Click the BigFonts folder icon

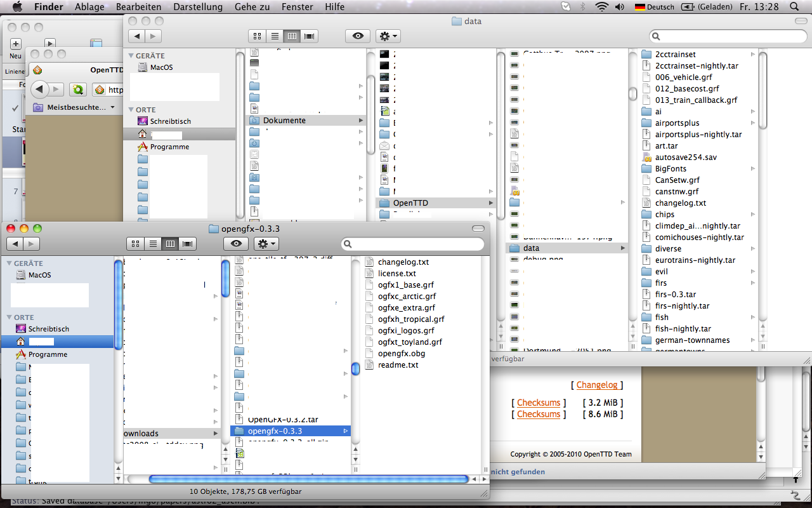pyautogui.click(x=646, y=169)
